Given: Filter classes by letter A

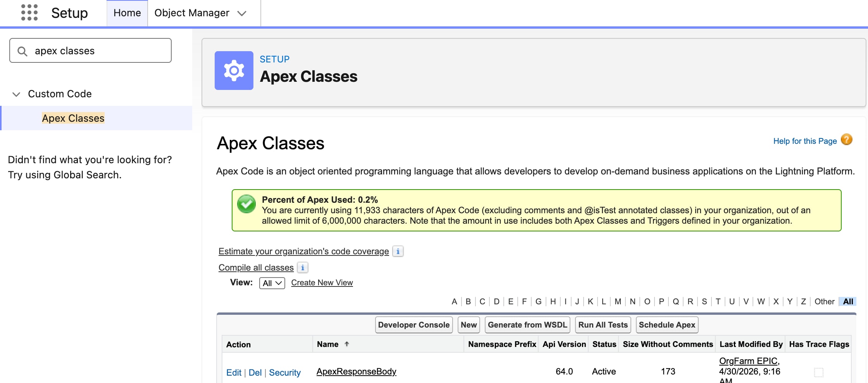Looking at the screenshot, I should [x=454, y=302].
